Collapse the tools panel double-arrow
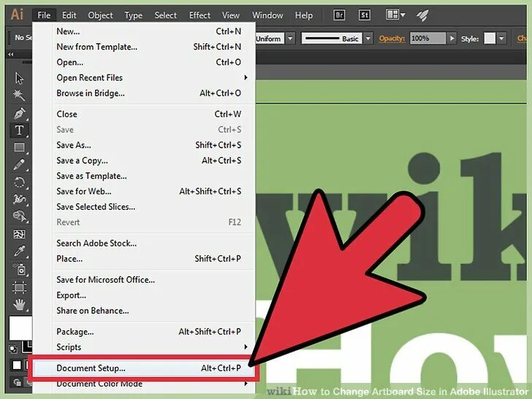The width and height of the screenshot is (532, 399). click(11, 54)
